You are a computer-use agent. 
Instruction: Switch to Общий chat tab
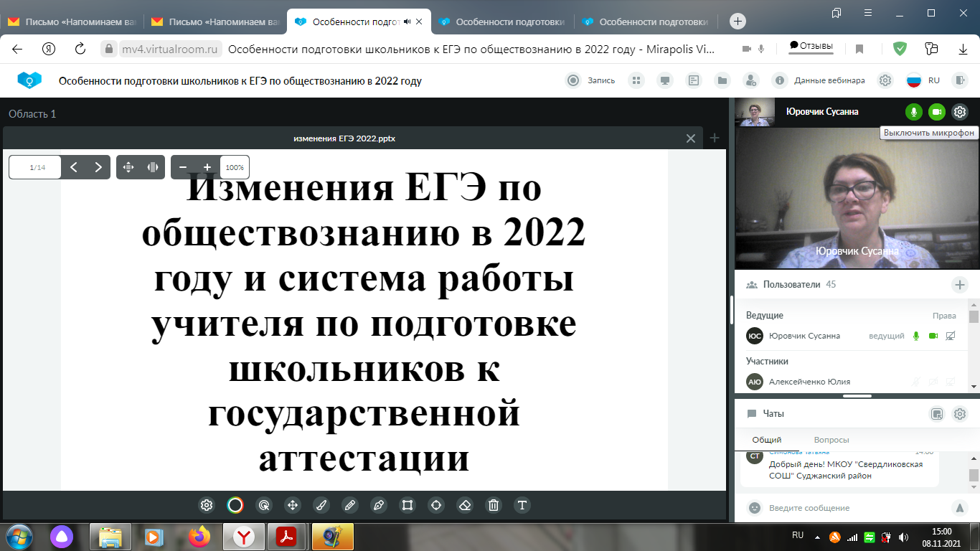[767, 440]
